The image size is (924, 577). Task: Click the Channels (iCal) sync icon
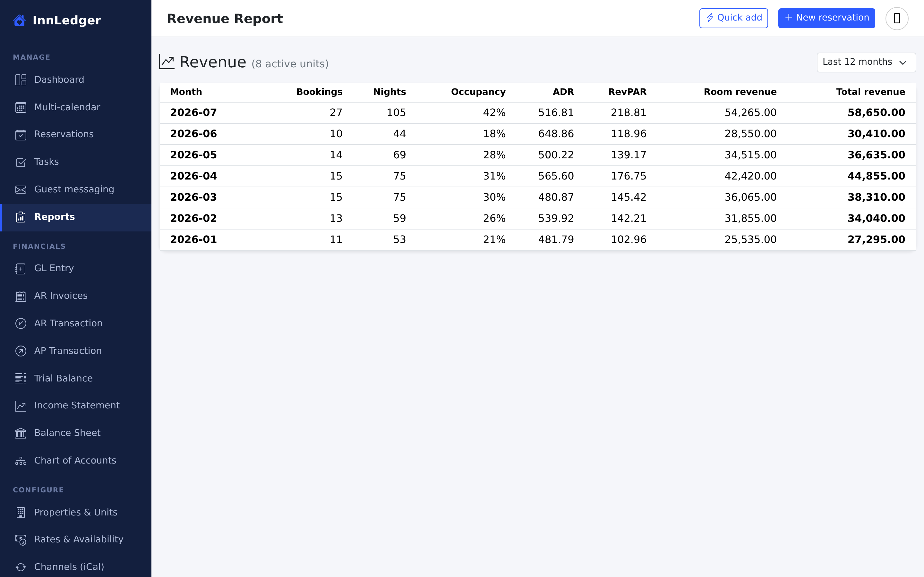click(x=21, y=567)
